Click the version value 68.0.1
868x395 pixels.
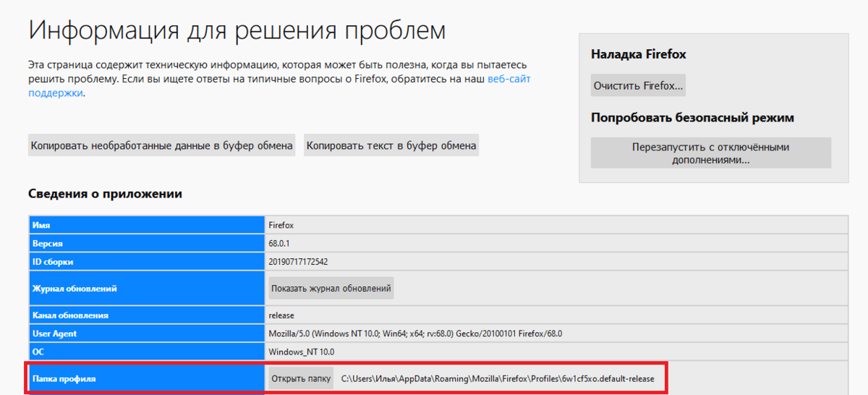pos(279,244)
